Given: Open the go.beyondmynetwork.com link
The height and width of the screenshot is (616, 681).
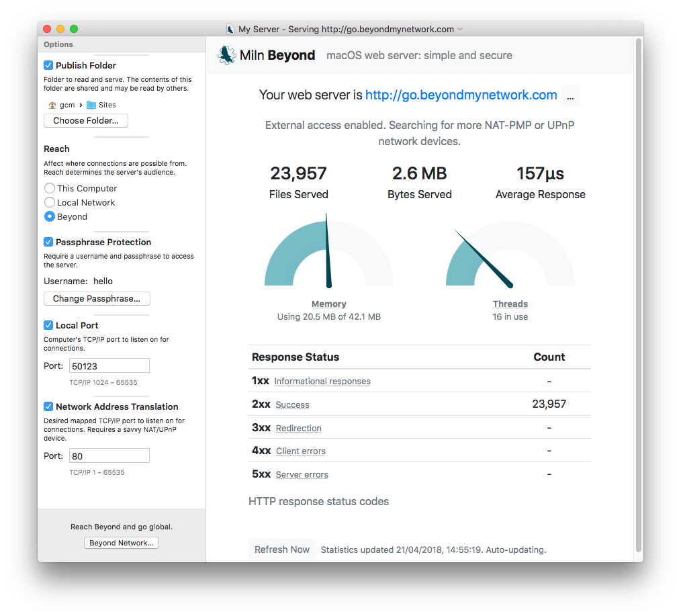Looking at the screenshot, I should coord(461,95).
